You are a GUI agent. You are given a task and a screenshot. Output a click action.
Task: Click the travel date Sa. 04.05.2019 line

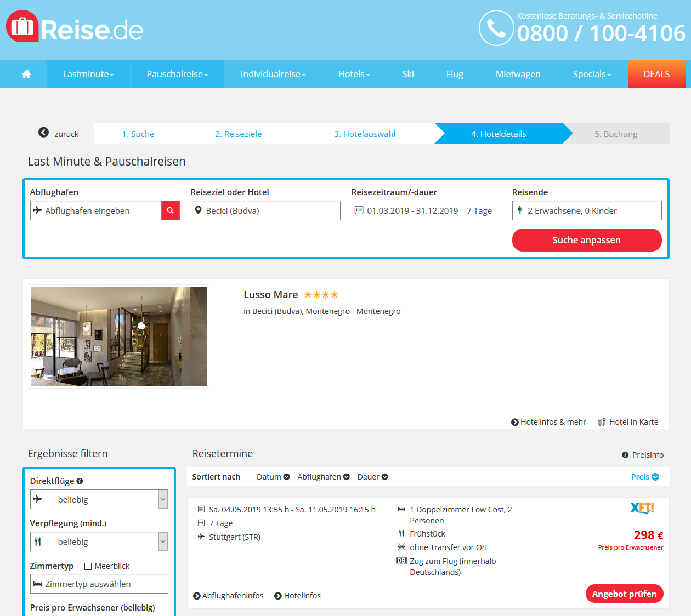point(292,510)
